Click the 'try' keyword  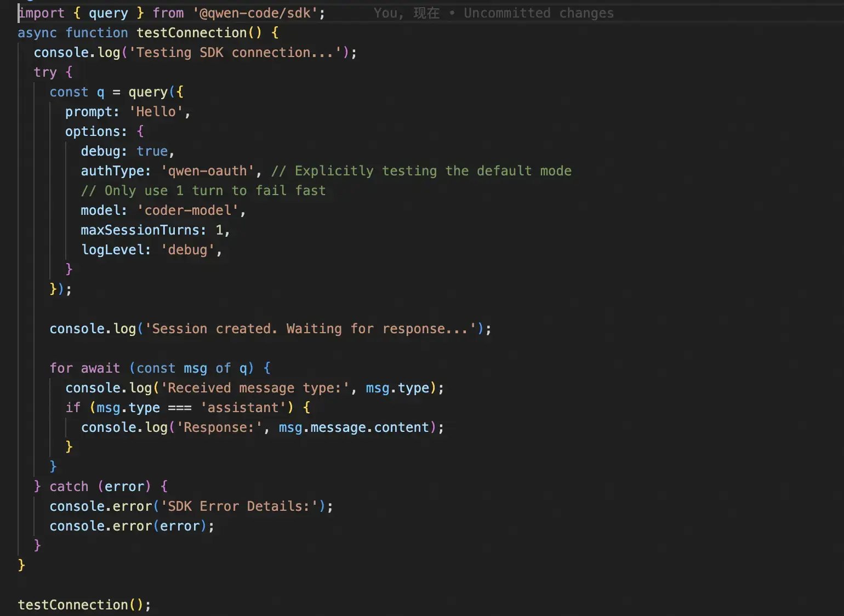click(45, 72)
